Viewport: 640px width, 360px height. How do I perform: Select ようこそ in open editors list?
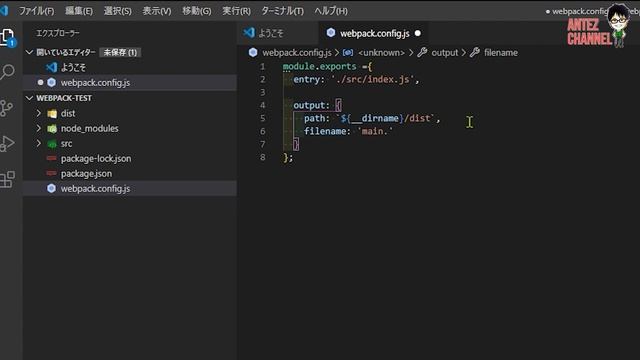(x=130, y=67)
